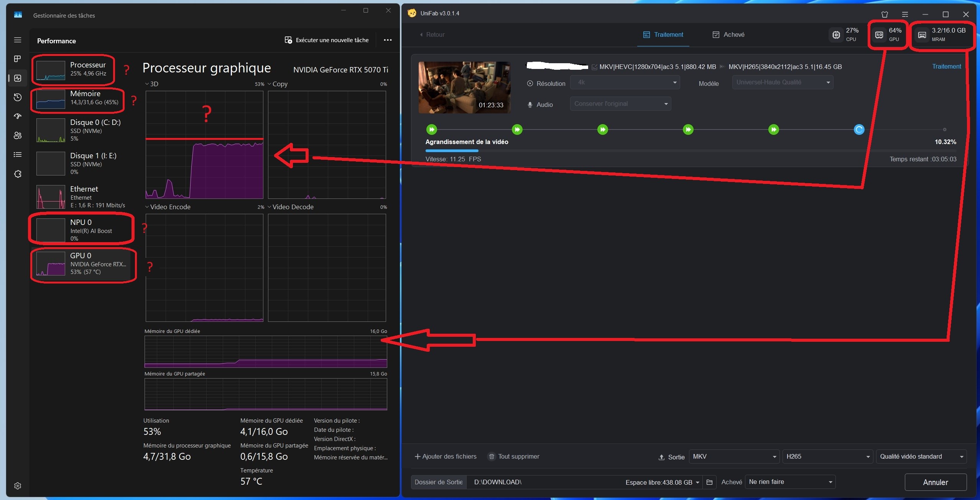Open the Details list icon in Task Manager sidebar
The width and height of the screenshot is (980, 500).
point(18,155)
